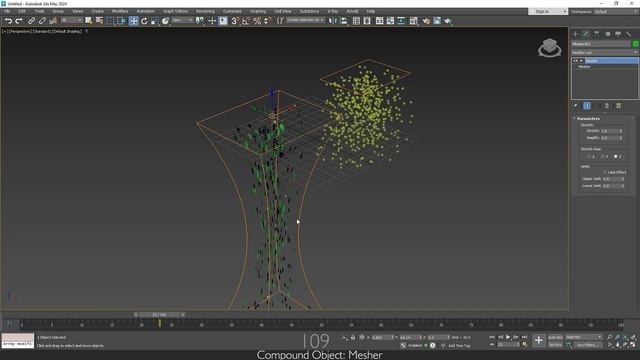Click the Bind to Space Warp icon
This screenshot has width=640, height=360.
[53, 20]
